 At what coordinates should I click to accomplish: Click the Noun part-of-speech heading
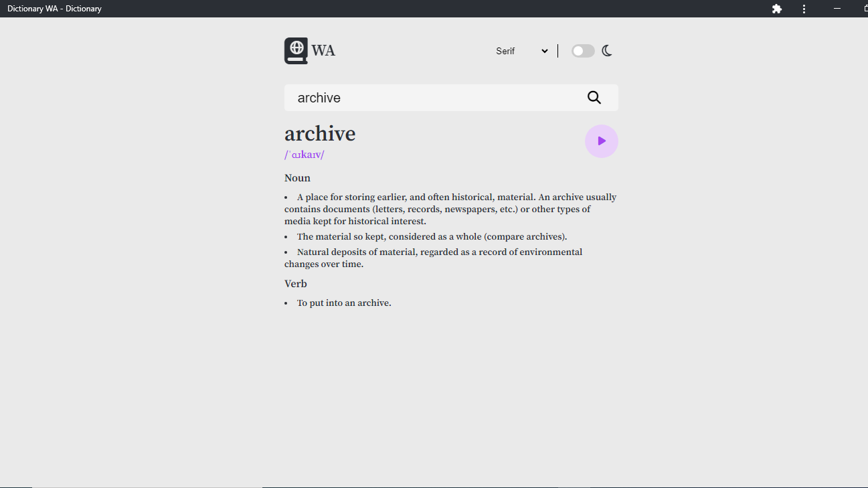(x=297, y=178)
